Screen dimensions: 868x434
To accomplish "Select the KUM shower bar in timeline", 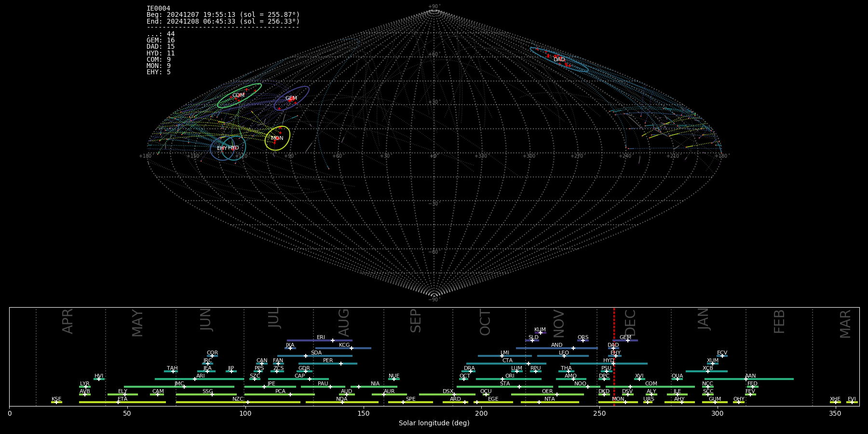I will click(x=540, y=333).
